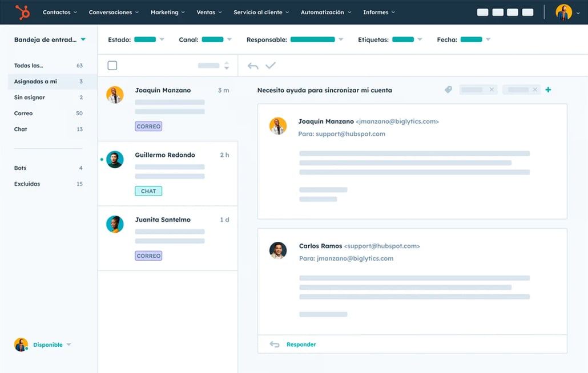This screenshot has height=373, width=588.
Task: Open Joaquin Manzano conversation in list
Action: coord(168,109)
